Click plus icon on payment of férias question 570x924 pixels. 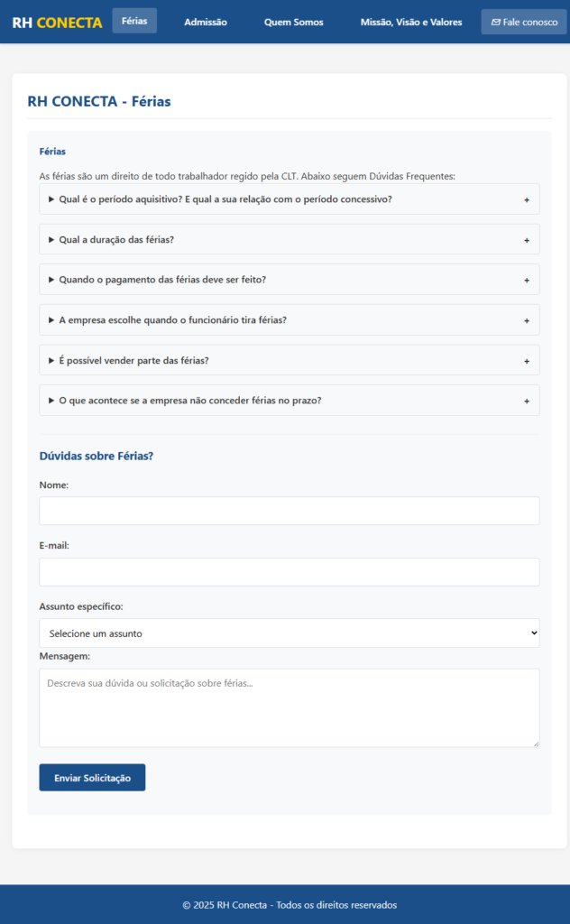click(527, 280)
